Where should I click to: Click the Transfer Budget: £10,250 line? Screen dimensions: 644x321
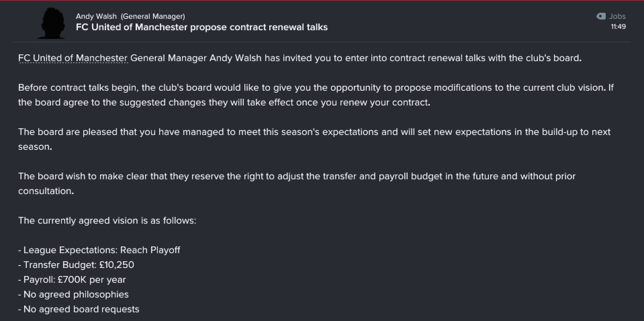(x=76, y=265)
